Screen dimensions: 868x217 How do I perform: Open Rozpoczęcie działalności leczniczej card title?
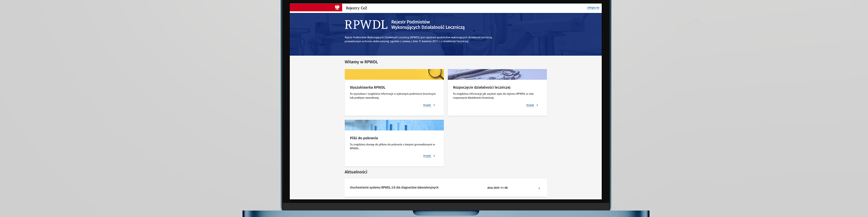481,87
